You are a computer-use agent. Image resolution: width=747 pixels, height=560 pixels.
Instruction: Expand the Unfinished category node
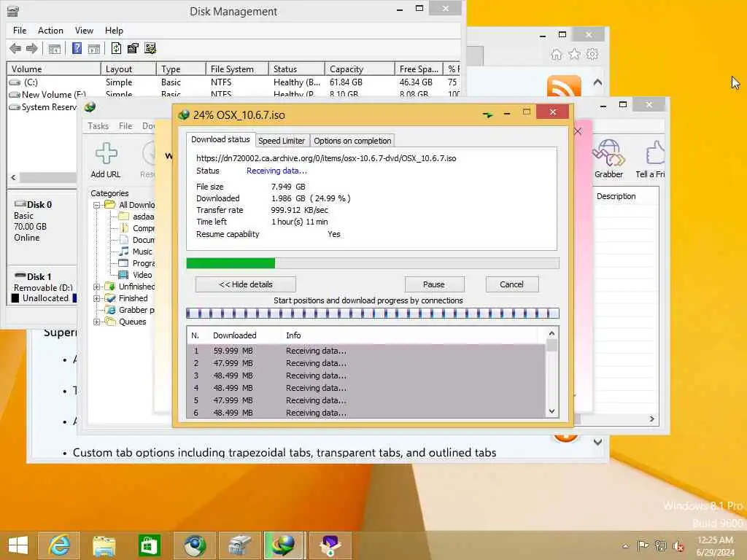point(96,287)
